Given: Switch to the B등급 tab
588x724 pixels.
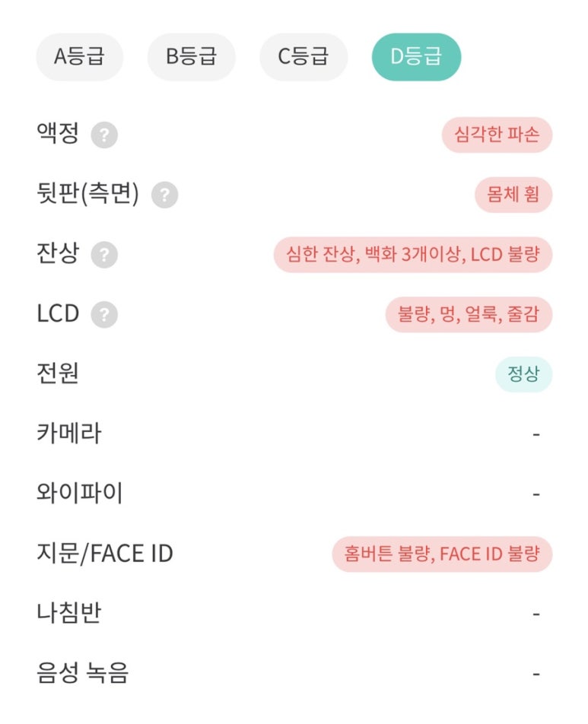Looking at the screenshot, I should pyautogui.click(x=191, y=57).
